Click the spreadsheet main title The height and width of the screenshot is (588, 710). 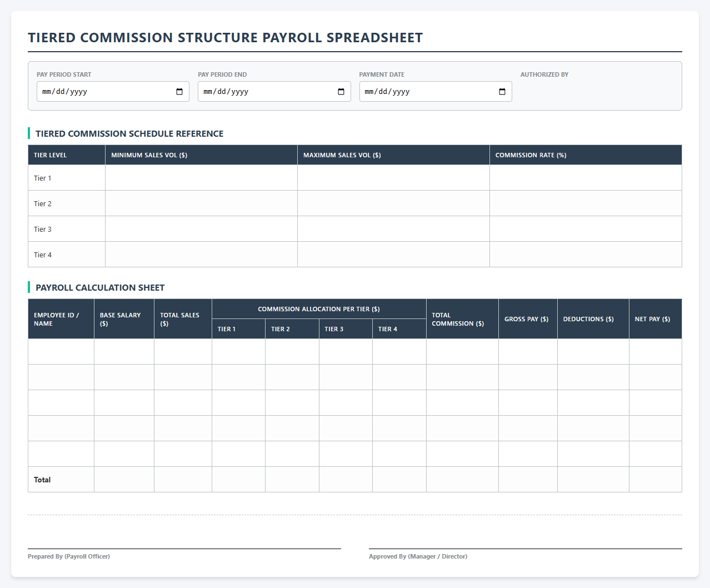[226, 38]
